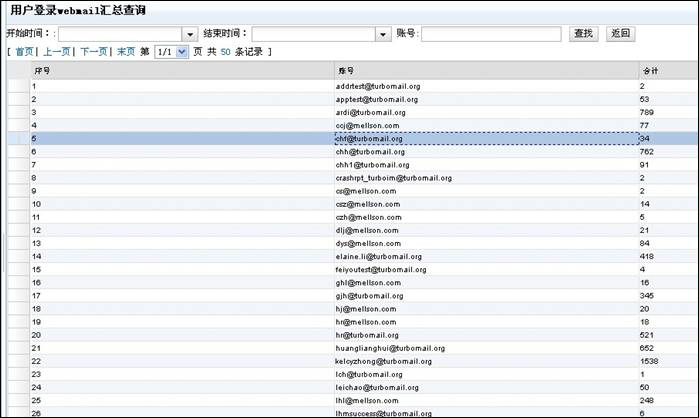This screenshot has height=418, width=699.
Task: Open the 开始时间 start time dropdown arrow
Action: click(190, 34)
